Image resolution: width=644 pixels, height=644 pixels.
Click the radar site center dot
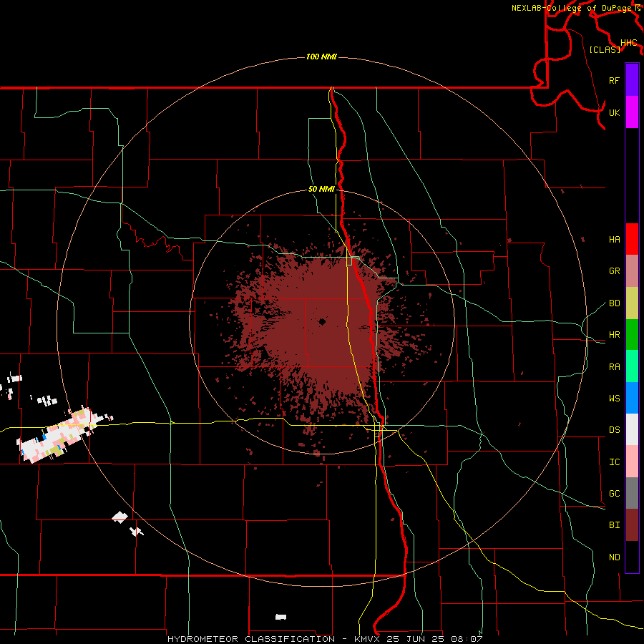click(322, 321)
